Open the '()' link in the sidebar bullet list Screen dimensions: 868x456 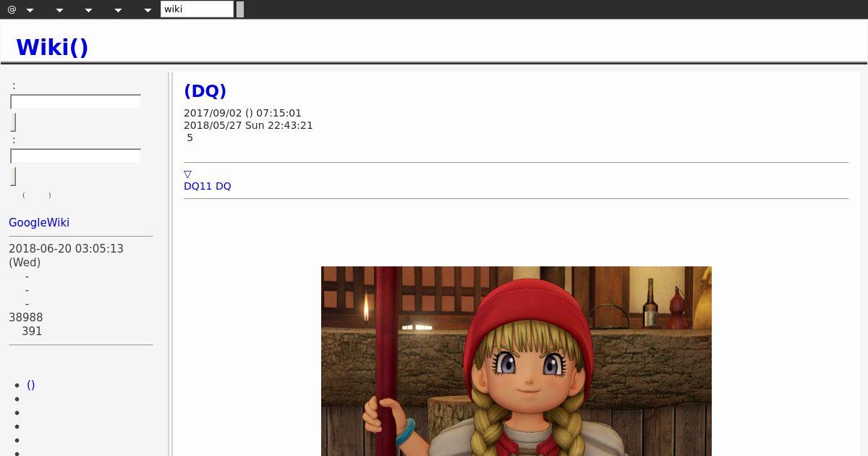(x=31, y=385)
